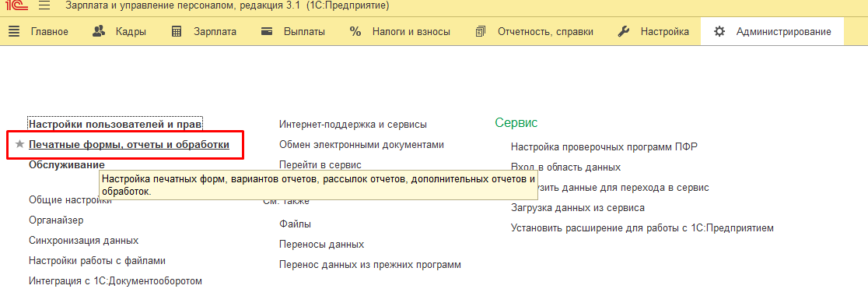The width and height of the screenshot is (868, 303).
Task: Click the Настройка wrench icon
Action: tap(623, 32)
